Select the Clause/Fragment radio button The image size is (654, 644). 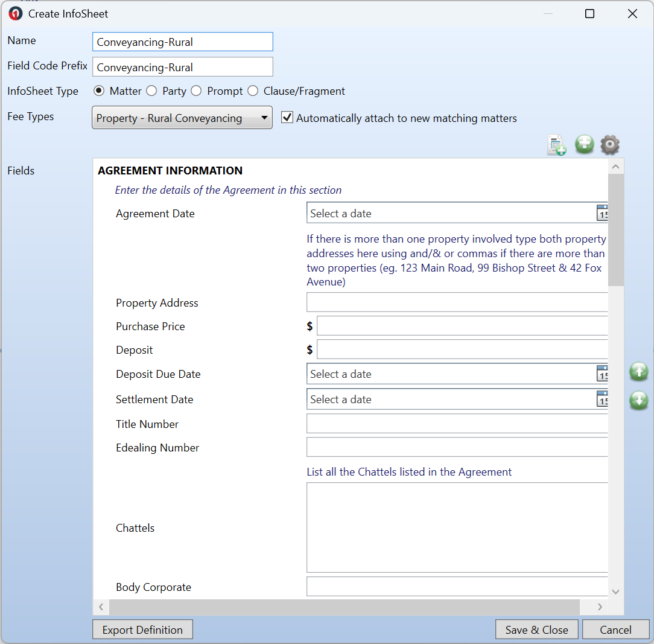coord(253,91)
